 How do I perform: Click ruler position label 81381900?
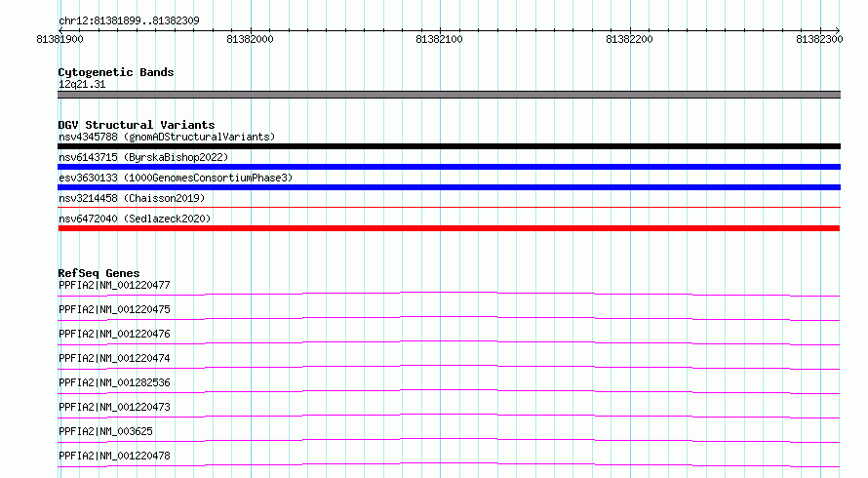click(59, 39)
